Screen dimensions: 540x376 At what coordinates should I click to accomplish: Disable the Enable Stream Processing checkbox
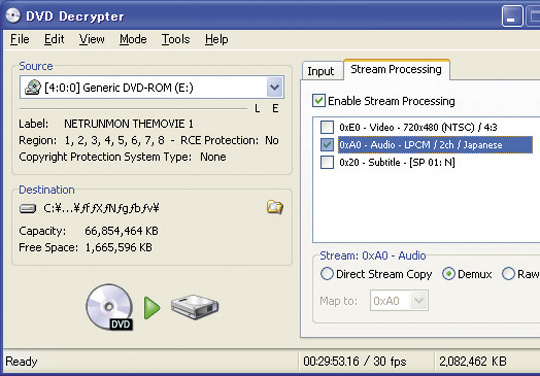[x=319, y=101]
